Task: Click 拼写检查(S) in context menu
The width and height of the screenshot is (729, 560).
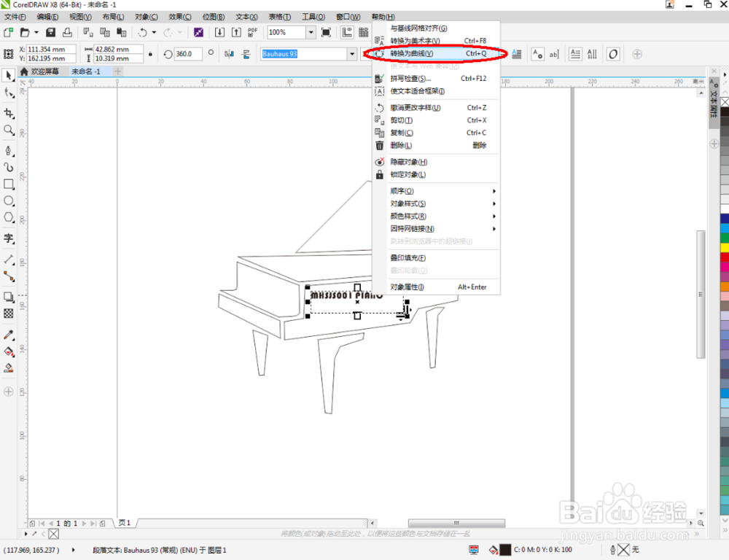Action: coord(437,78)
